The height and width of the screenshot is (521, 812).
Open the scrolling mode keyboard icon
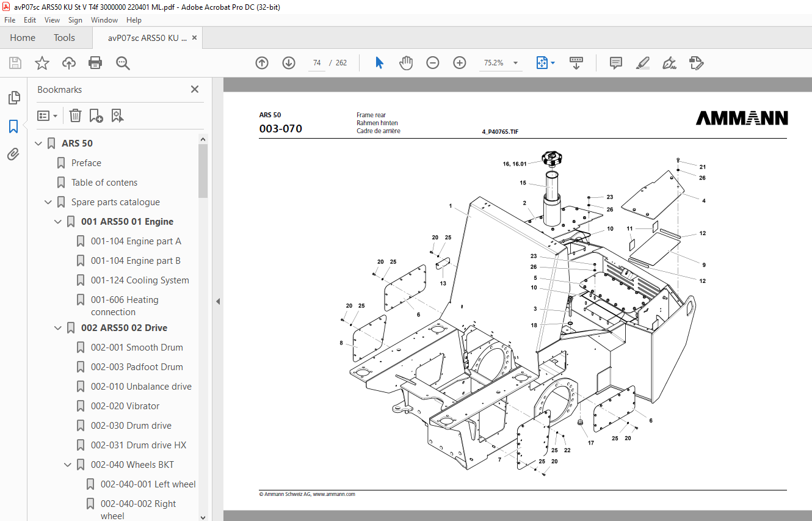point(576,63)
